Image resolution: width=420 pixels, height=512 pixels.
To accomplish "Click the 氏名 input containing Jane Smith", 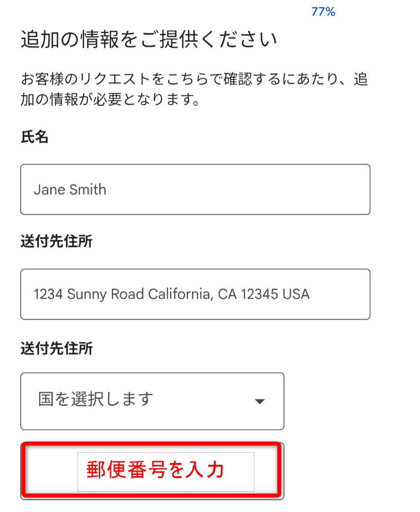I will [195, 189].
